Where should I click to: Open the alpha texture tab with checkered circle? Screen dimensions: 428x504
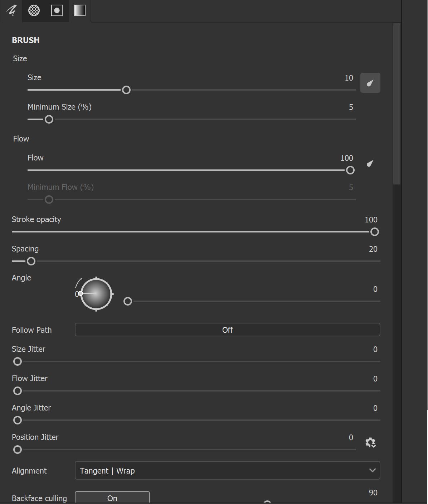pos(34,11)
